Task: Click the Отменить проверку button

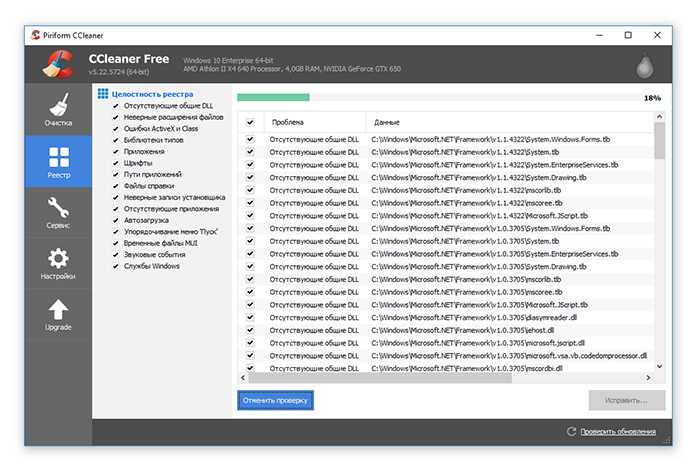Action: tap(275, 400)
